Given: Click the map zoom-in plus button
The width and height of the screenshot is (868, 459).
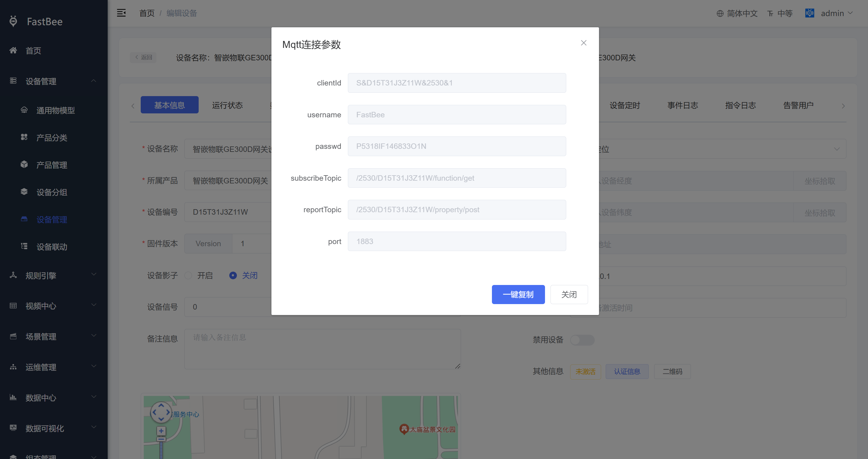Looking at the screenshot, I should click(x=161, y=431).
